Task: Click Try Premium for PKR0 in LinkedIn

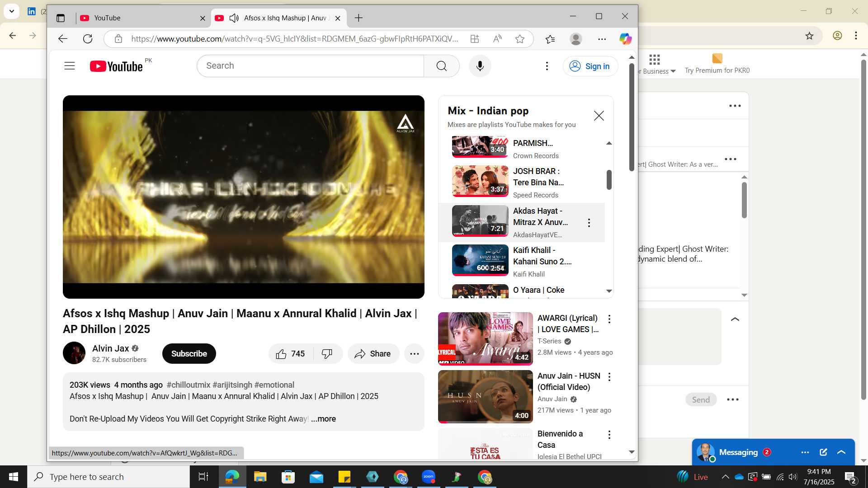Action: click(717, 64)
